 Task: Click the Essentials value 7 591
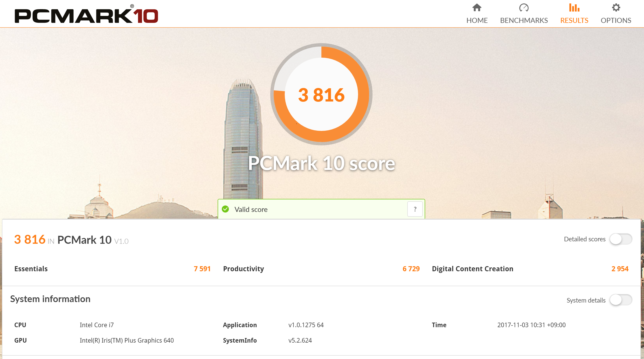(202, 269)
